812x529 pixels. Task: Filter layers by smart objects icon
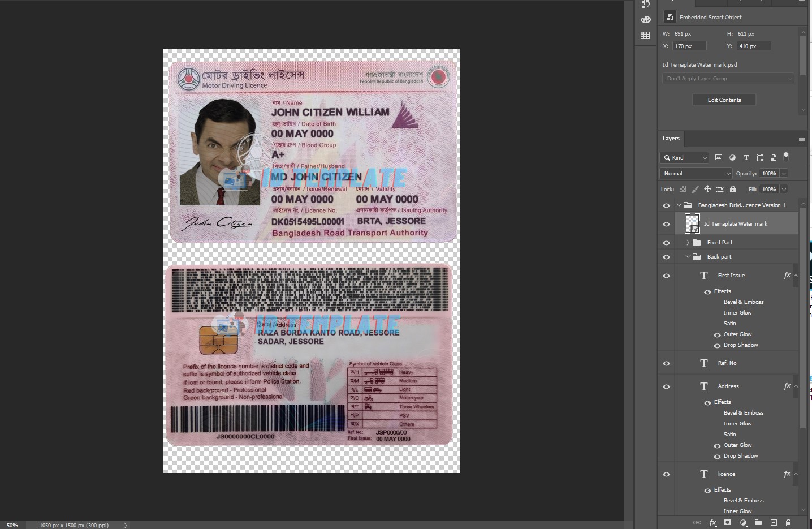(773, 157)
